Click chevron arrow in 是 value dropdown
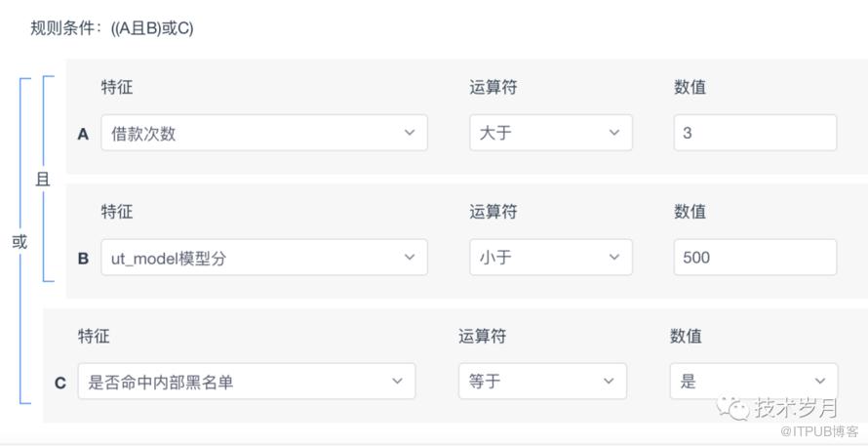The height and width of the screenshot is (446, 868). (x=819, y=382)
